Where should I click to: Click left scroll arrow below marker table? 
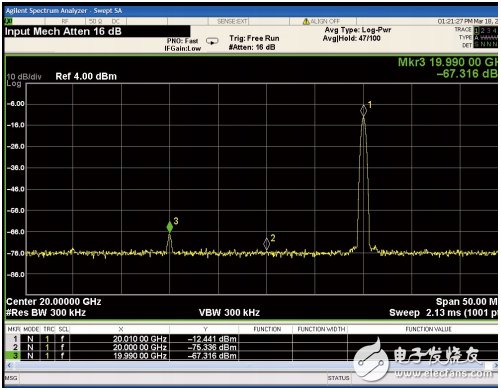click(9, 365)
